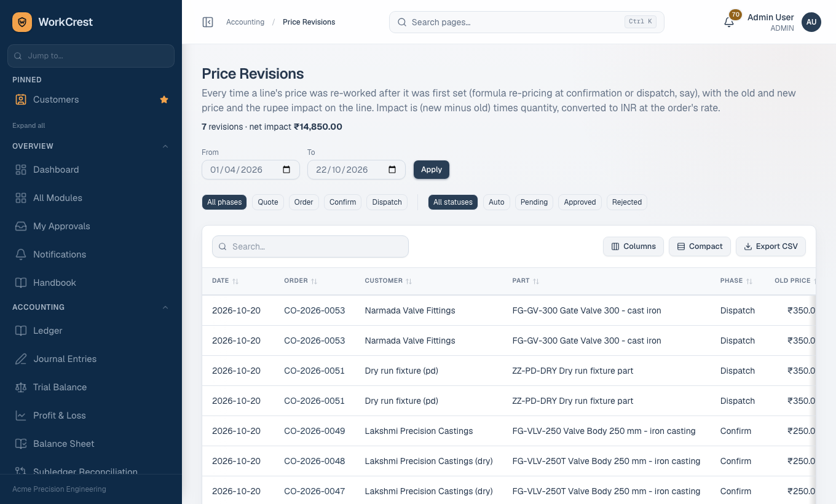The height and width of the screenshot is (504, 836).
Task: Sort table by the Part column arrows
Action: coord(536,281)
